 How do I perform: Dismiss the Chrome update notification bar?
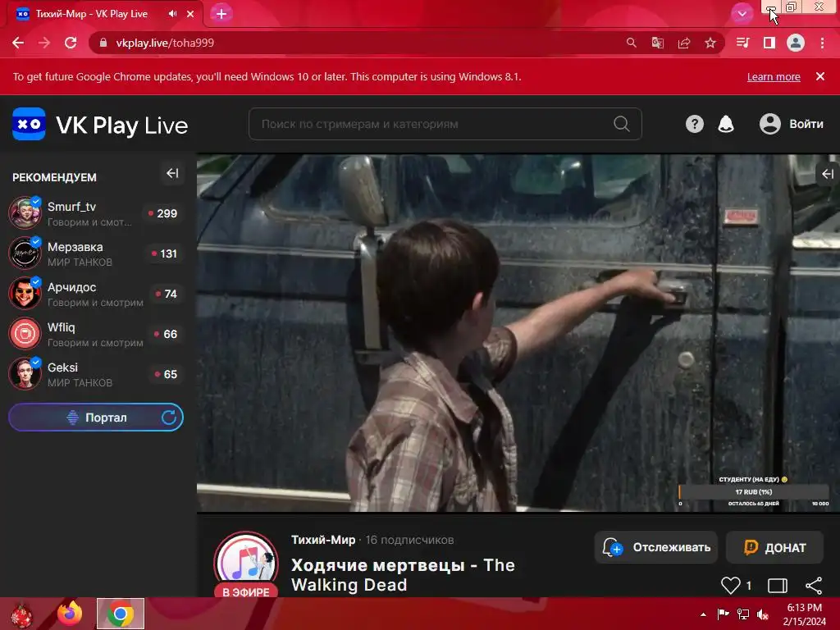819,76
